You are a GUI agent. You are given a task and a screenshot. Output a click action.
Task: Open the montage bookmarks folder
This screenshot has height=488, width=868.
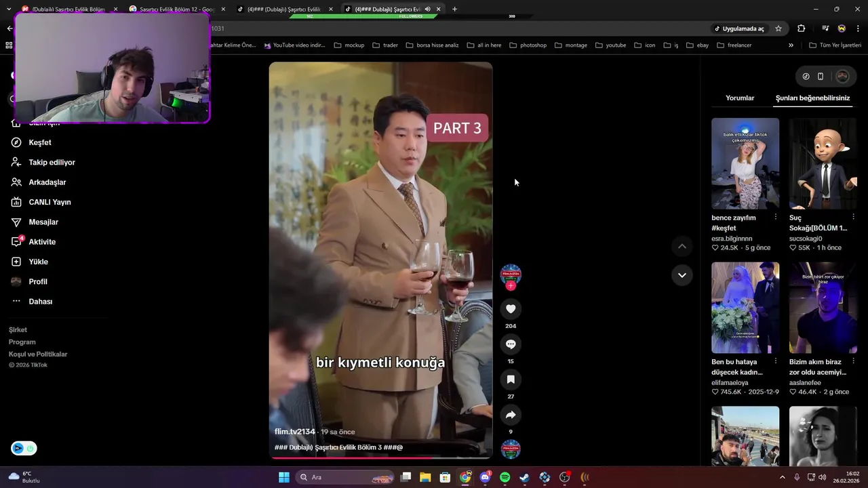tap(571, 45)
